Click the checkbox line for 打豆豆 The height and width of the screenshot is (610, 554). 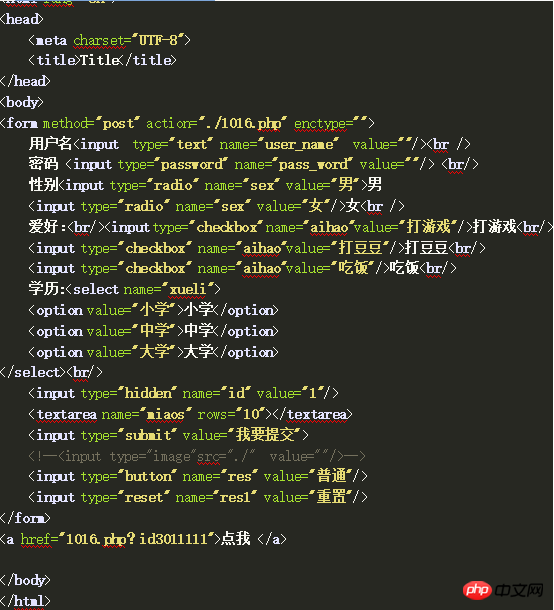(x=257, y=248)
